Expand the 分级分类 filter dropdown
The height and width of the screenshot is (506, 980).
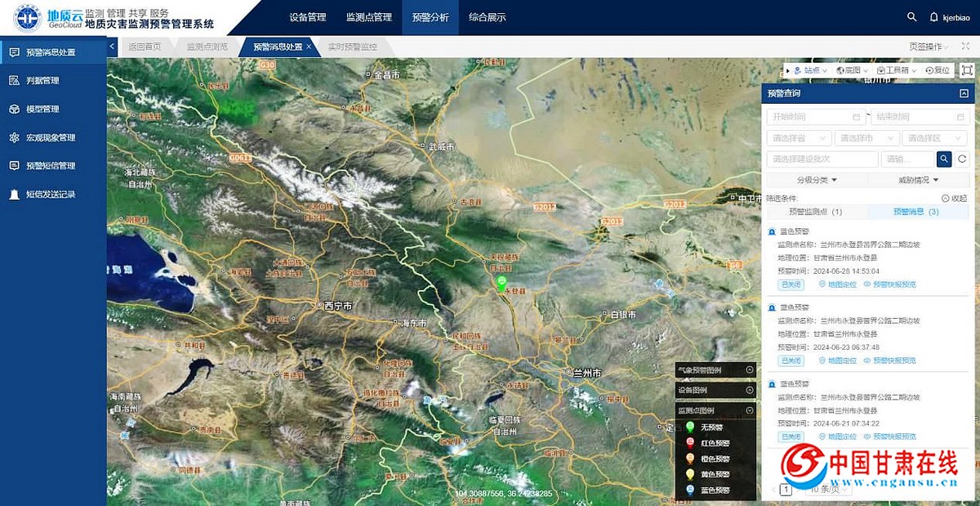click(x=817, y=180)
